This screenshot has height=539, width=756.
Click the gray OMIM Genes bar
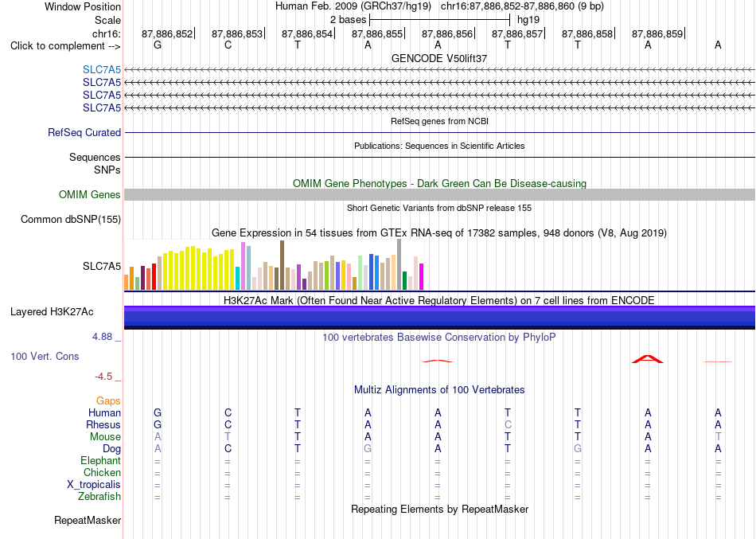click(440, 194)
